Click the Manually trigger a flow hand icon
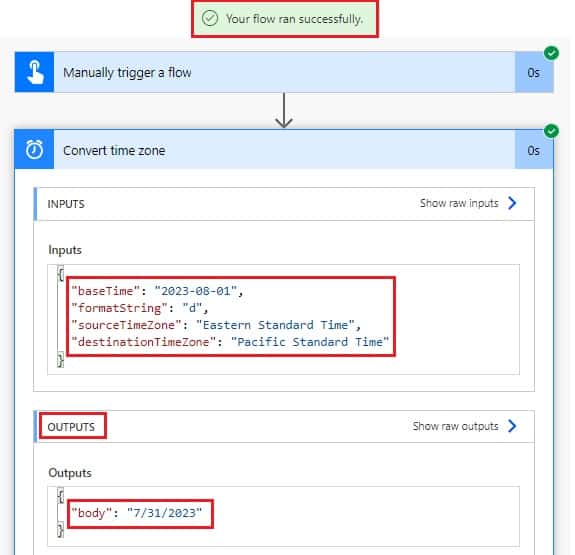This screenshot has height=555, width=575. [x=34, y=72]
